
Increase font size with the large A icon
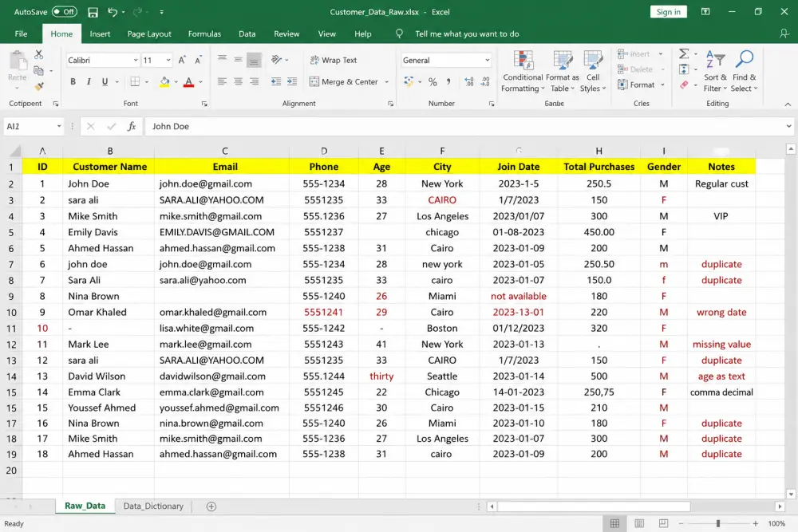pos(182,60)
